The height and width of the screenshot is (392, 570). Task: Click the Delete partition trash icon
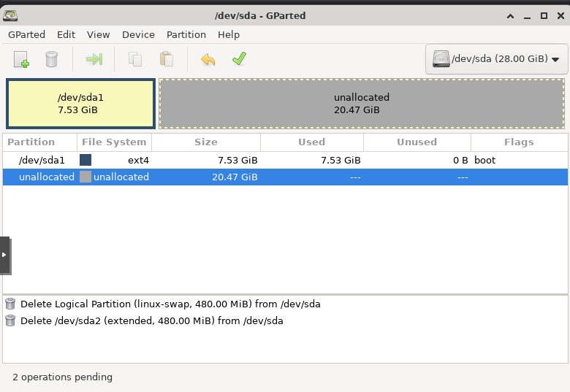[x=51, y=59]
